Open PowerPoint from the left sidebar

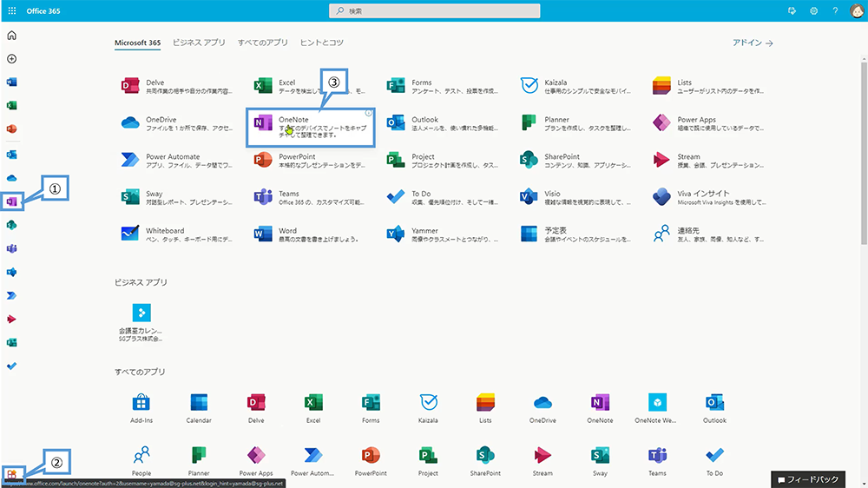point(11,129)
